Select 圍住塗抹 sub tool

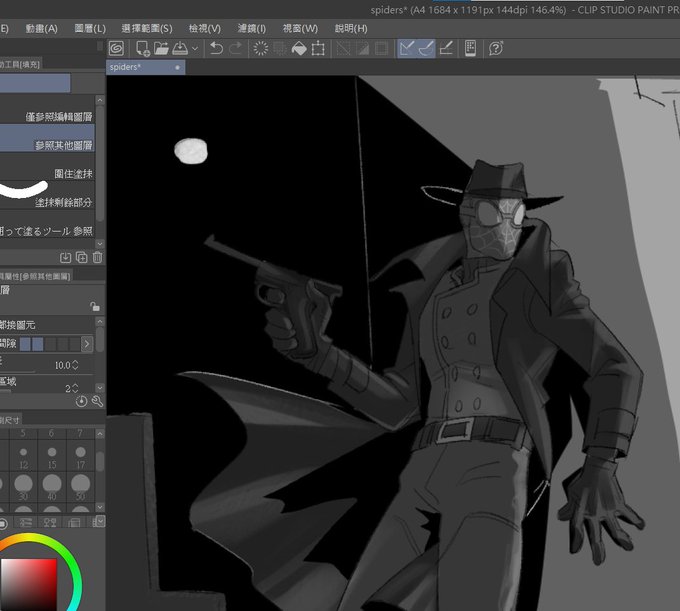click(x=47, y=167)
